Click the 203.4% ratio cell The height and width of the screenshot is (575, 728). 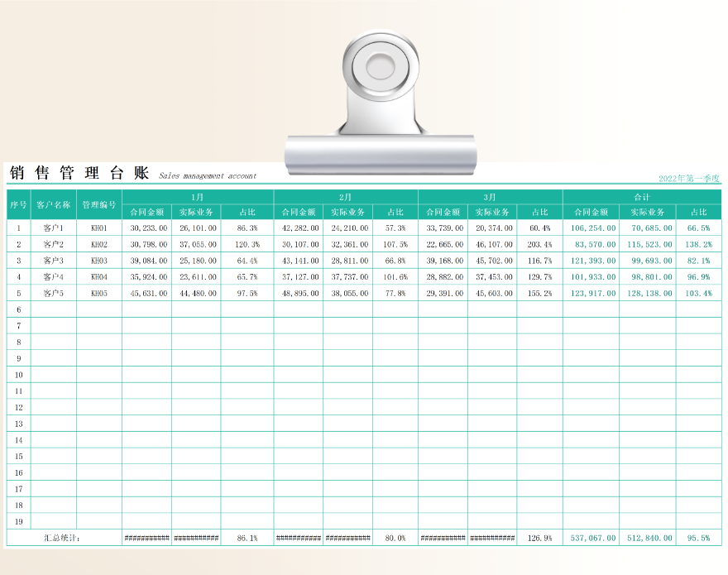[x=539, y=244]
